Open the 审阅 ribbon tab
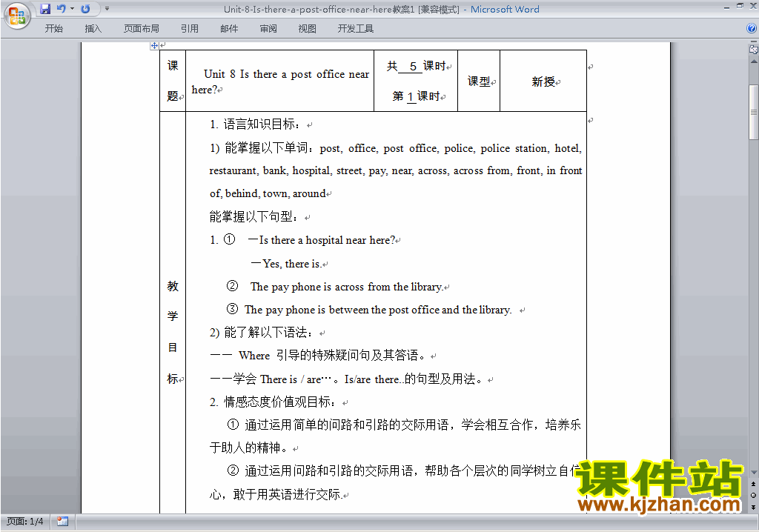 (268, 29)
